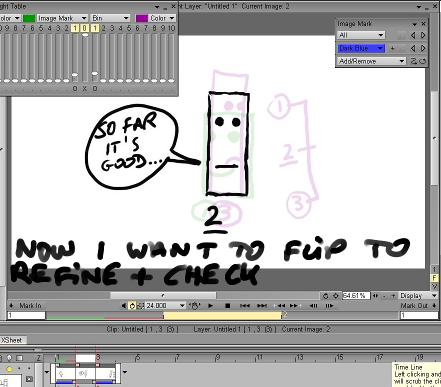Screen dimensions: 441x387
Task: Open the Add/Remove dropdown in Image Mark
Action: pos(372,61)
